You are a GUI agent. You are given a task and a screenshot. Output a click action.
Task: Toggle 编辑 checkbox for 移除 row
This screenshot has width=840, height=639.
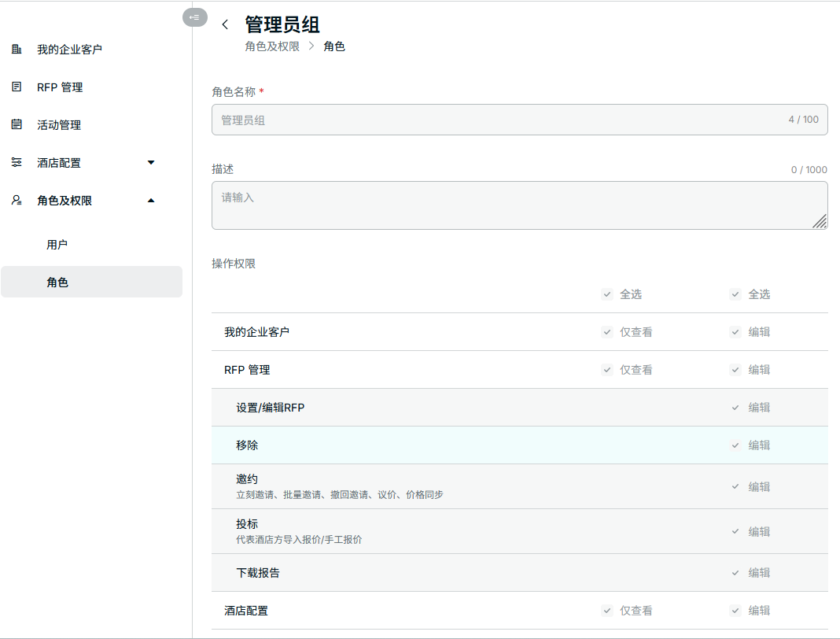click(735, 445)
